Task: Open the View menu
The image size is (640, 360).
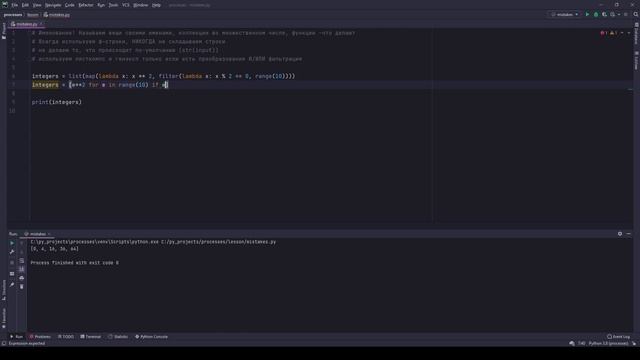Action: pyautogui.click(x=37, y=5)
